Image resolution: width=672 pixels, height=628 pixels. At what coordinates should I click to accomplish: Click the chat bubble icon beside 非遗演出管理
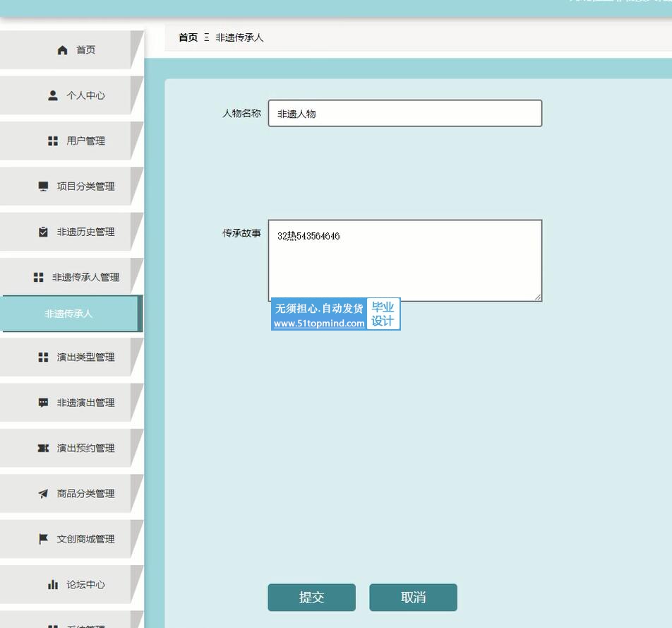(x=43, y=403)
